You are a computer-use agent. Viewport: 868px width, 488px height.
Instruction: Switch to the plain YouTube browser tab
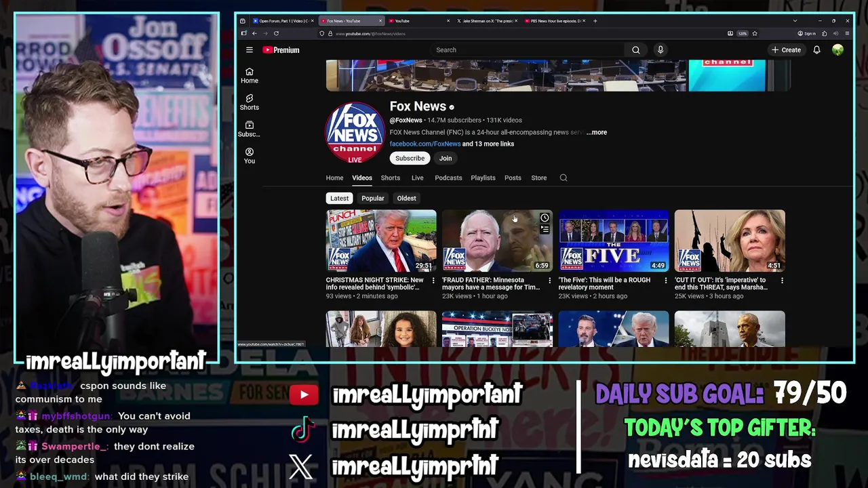[418, 21]
